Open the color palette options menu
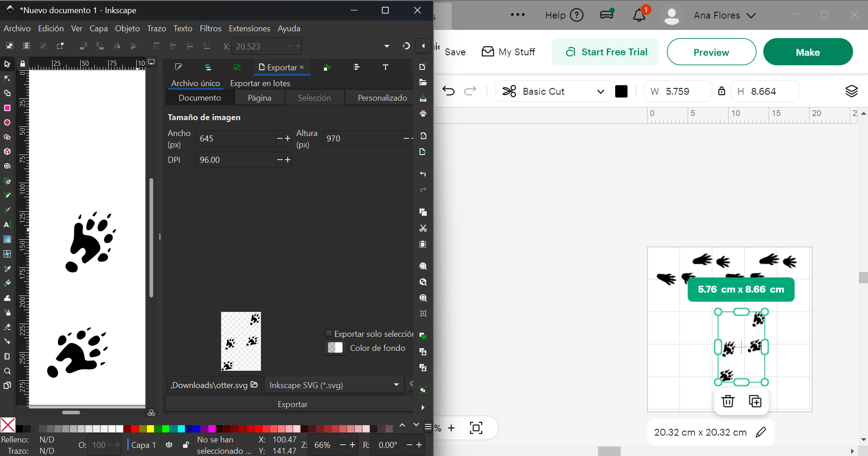 [x=428, y=427]
